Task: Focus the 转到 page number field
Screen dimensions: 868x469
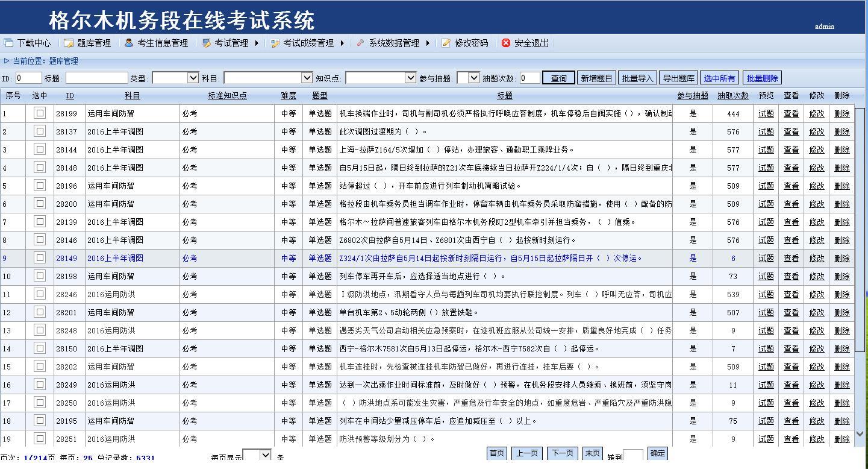Action: [x=633, y=456]
